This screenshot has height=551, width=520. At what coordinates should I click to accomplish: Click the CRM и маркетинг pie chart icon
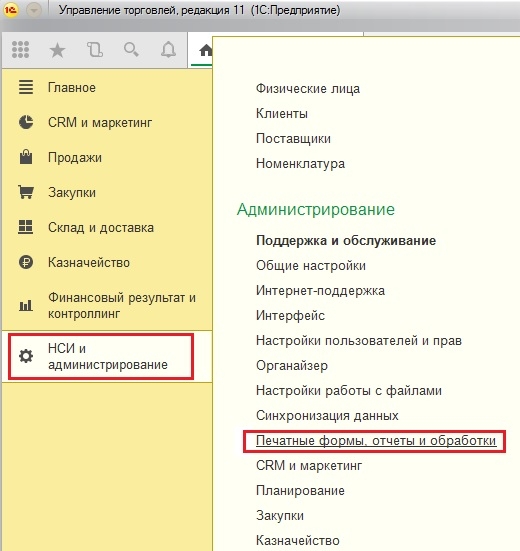pyautogui.click(x=26, y=122)
